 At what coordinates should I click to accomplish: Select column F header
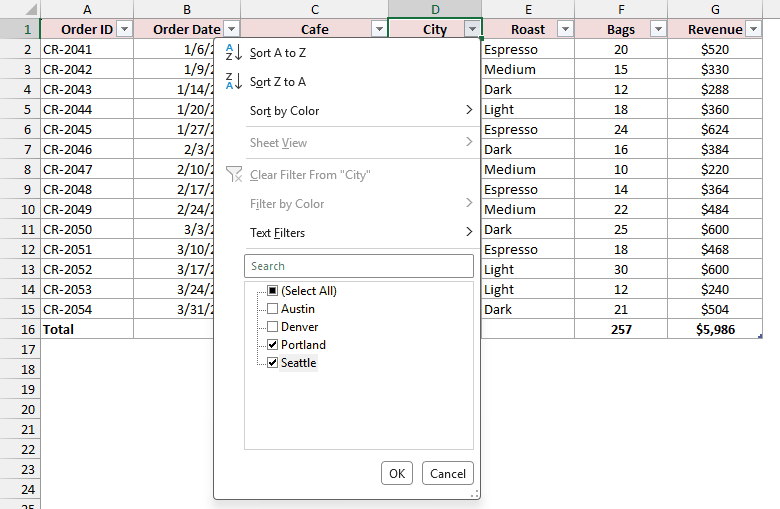click(x=621, y=9)
